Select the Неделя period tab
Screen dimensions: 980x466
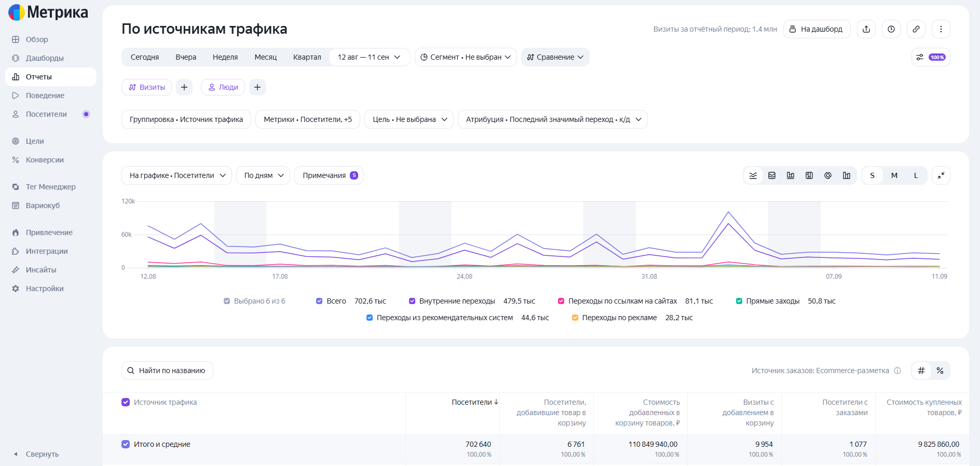[x=225, y=57]
